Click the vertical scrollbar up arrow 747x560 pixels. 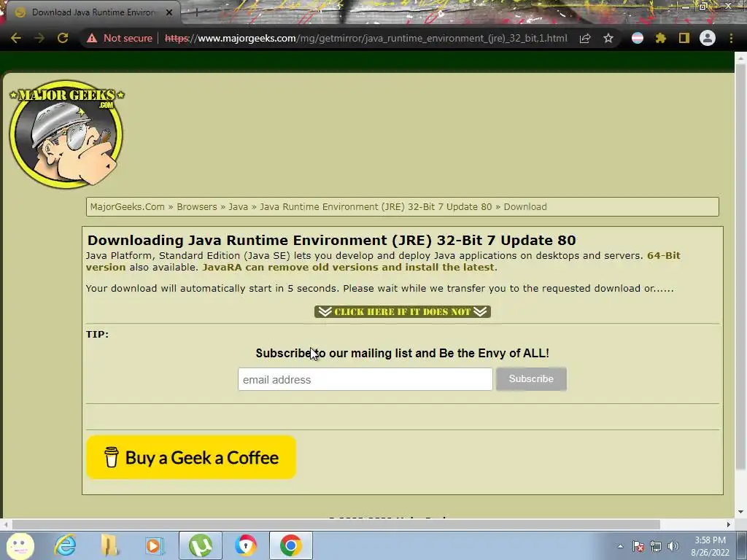(740, 58)
